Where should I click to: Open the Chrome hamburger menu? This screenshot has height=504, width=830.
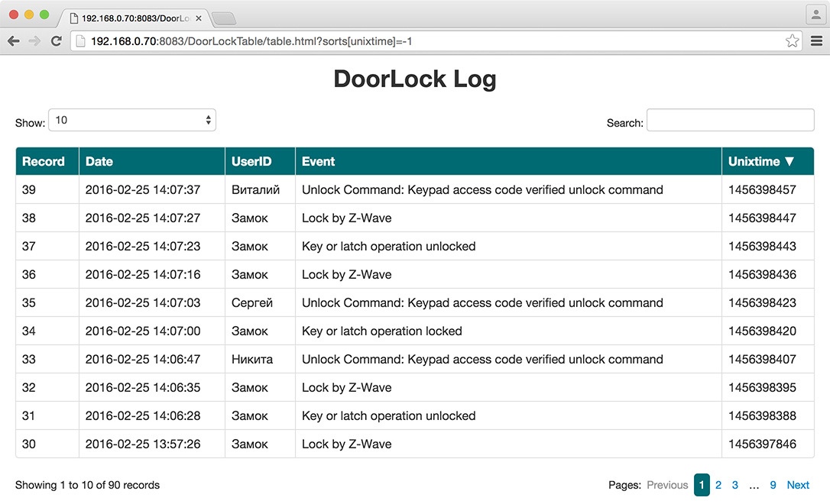[x=816, y=41]
